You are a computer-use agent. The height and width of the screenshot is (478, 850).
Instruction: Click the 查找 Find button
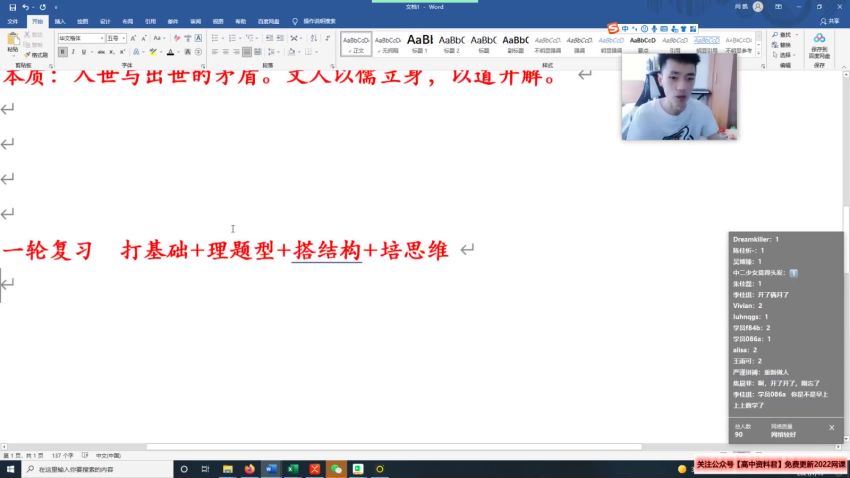pyautogui.click(x=784, y=35)
